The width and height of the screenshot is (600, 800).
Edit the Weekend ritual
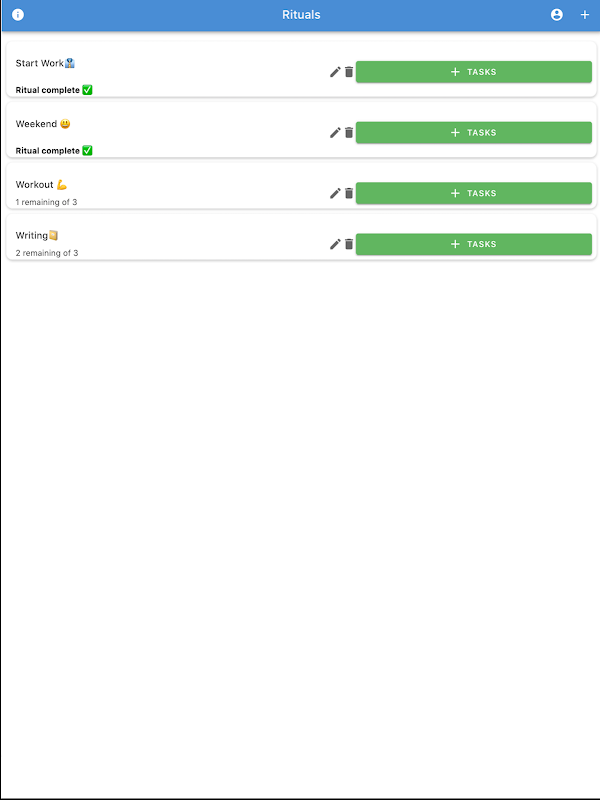pos(335,133)
